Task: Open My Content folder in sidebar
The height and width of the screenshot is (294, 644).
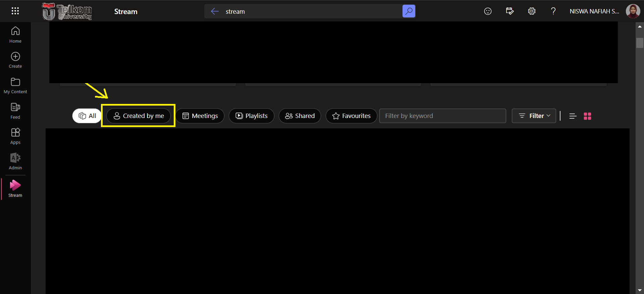Action: tap(15, 86)
